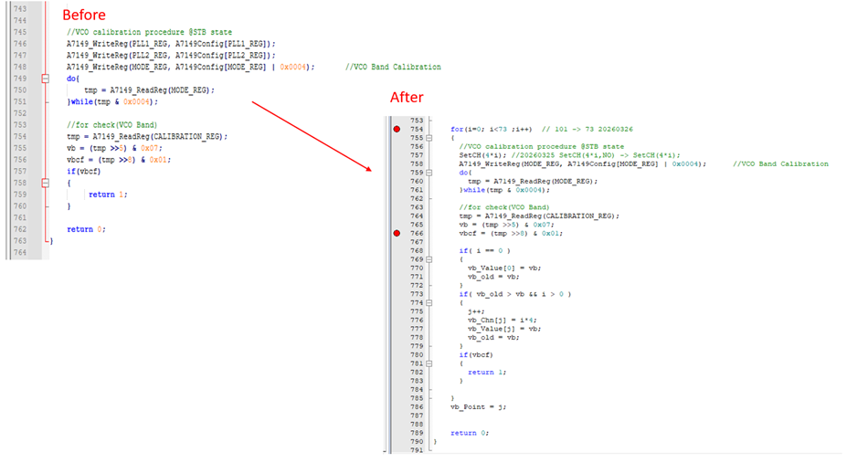Click line number 745 in the Before gutter

tap(20, 32)
